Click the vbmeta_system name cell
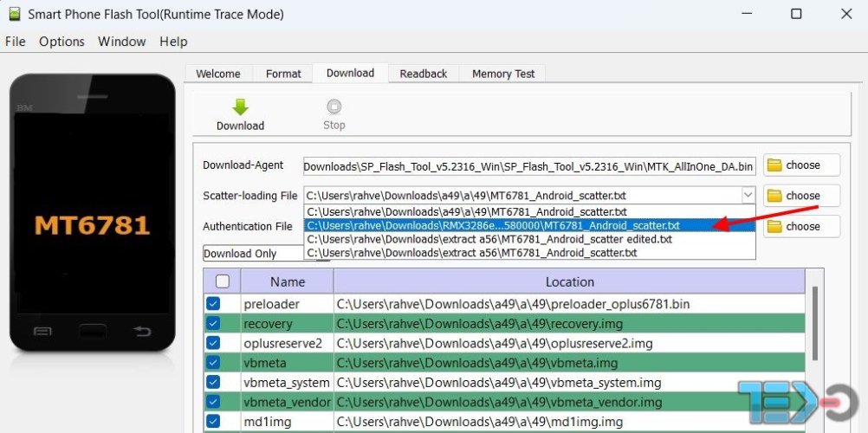Viewport: 868px width, 433px height. pyautogui.click(x=288, y=383)
